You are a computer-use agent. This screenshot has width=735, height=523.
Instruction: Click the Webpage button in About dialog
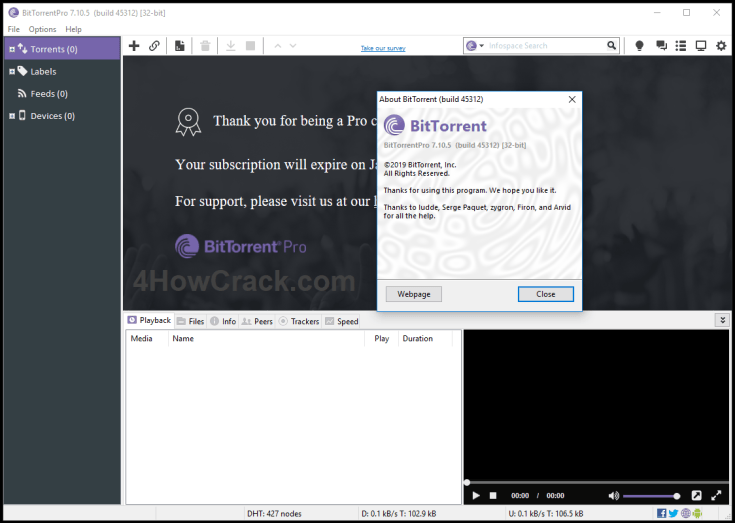pyautogui.click(x=413, y=294)
